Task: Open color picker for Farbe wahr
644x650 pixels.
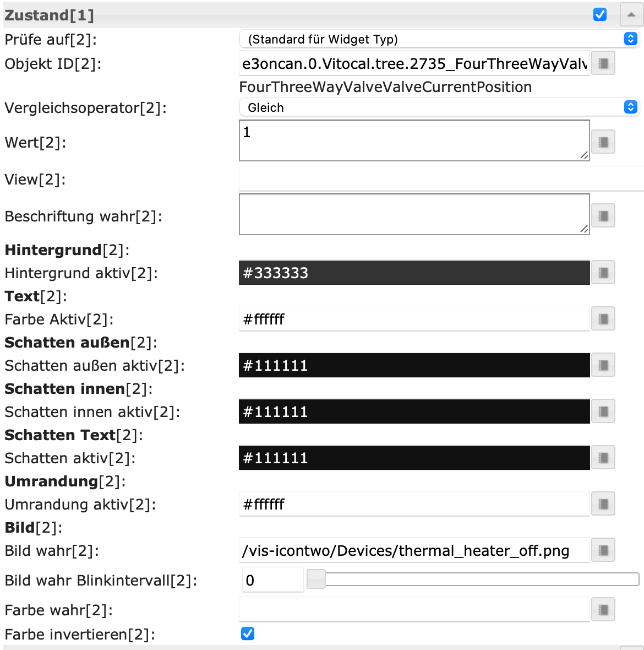Action: click(603, 610)
